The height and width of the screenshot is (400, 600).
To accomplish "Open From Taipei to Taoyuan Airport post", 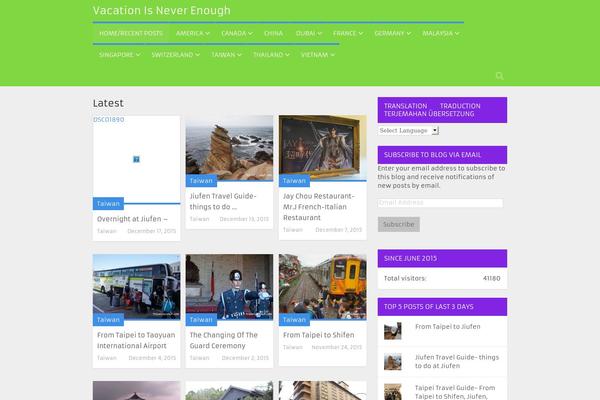I will [136, 340].
